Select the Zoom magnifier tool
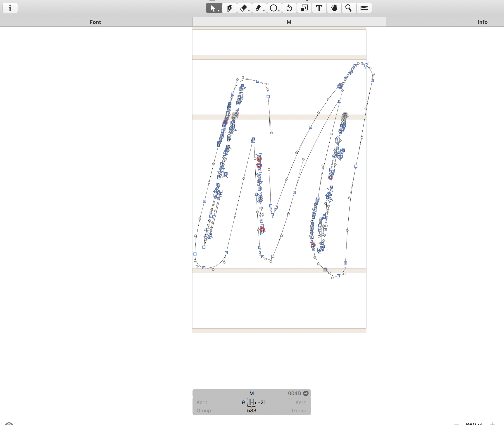Screen dimensions: 504x425 pyautogui.click(x=349, y=8)
